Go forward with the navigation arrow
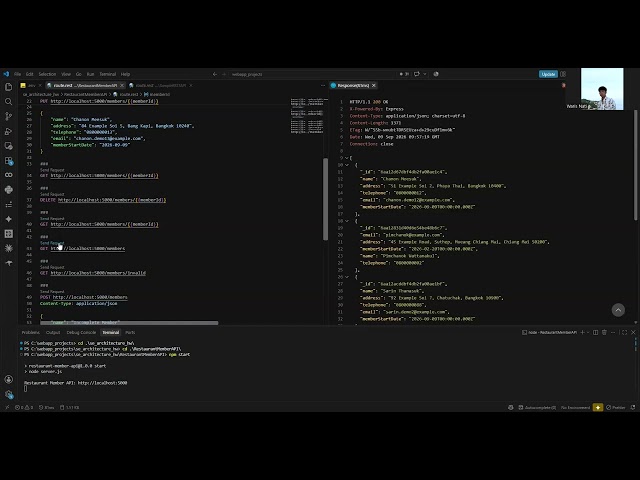This screenshot has height=480, width=640. point(224,74)
